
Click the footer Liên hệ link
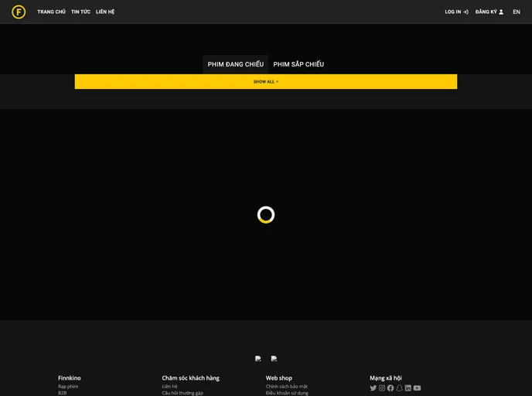coord(169,386)
